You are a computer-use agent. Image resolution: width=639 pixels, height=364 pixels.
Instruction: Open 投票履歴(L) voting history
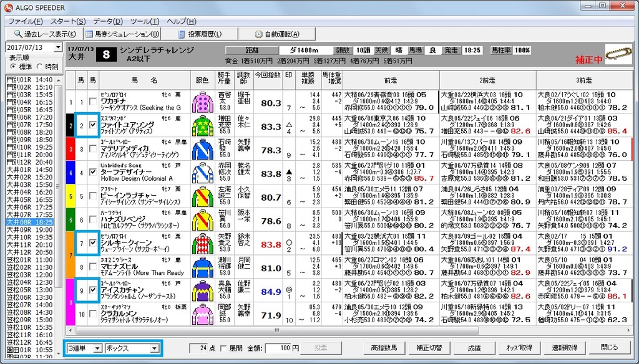point(200,34)
